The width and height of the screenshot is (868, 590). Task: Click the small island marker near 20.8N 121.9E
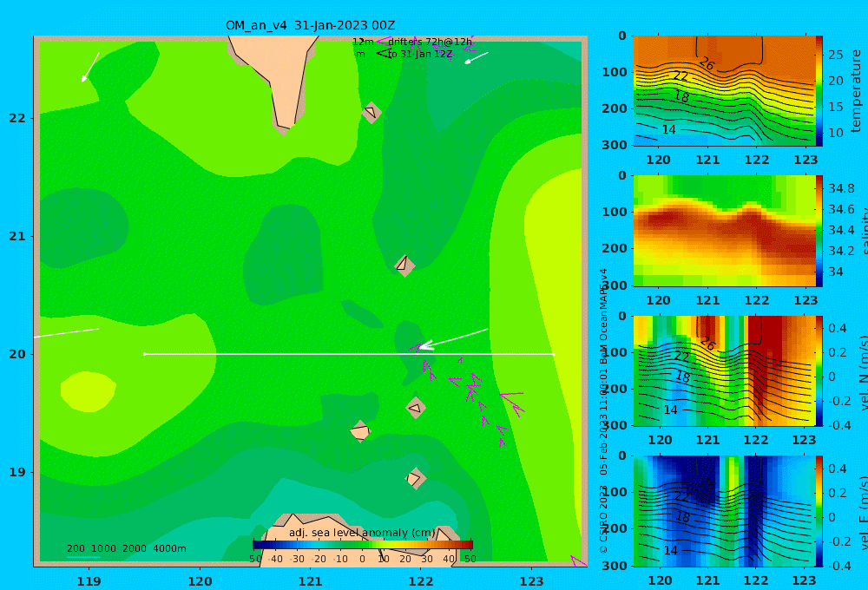pyautogui.click(x=404, y=265)
